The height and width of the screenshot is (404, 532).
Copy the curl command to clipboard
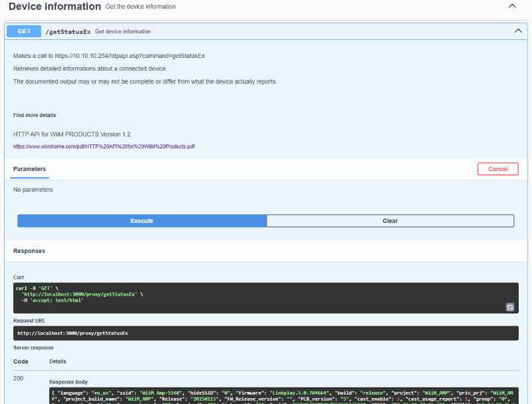click(510, 307)
